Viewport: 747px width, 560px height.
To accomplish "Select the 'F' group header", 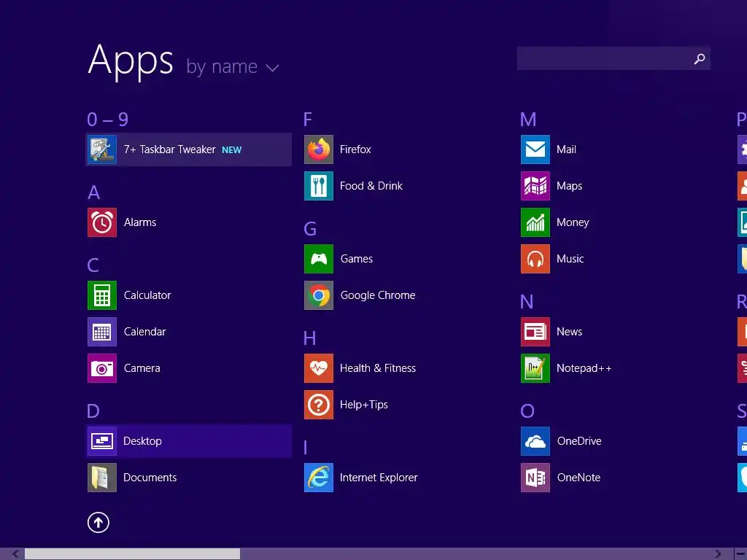I will [x=308, y=119].
